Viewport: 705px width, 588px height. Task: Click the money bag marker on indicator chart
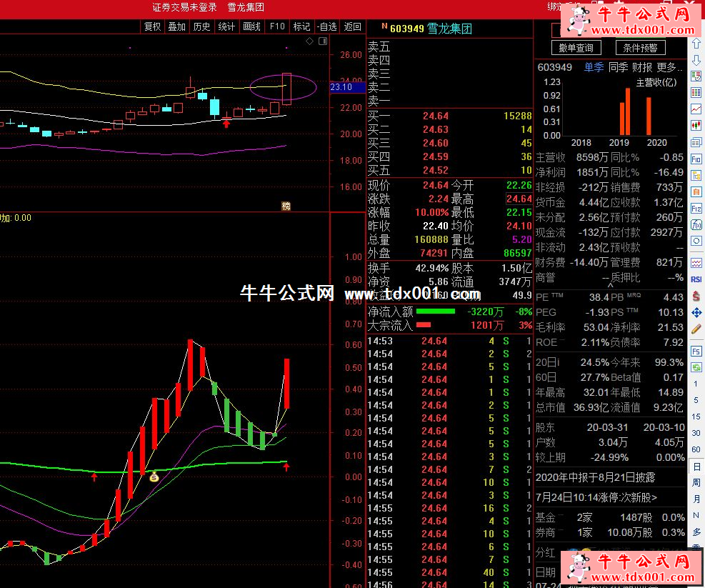(154, 477)
